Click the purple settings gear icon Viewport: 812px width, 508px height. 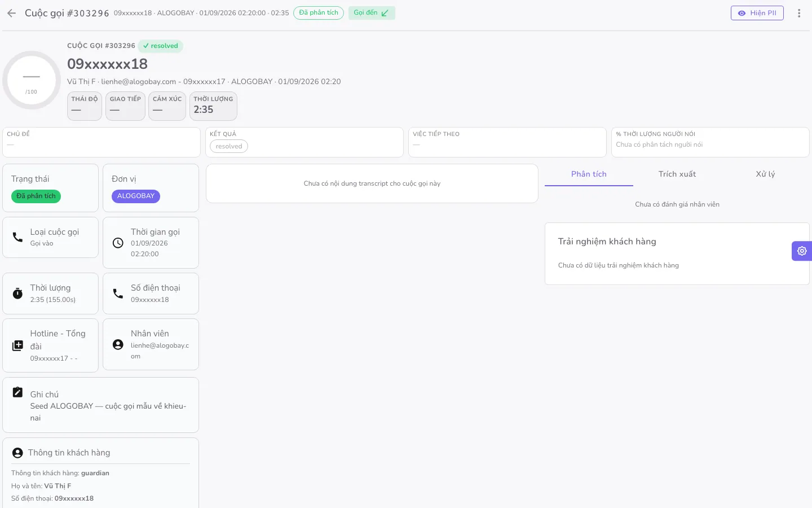pyautogui.click(x=802, y=251)
